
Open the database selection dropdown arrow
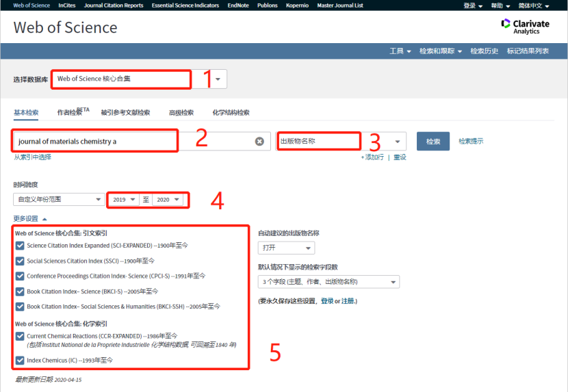click(x=218, y=79)
